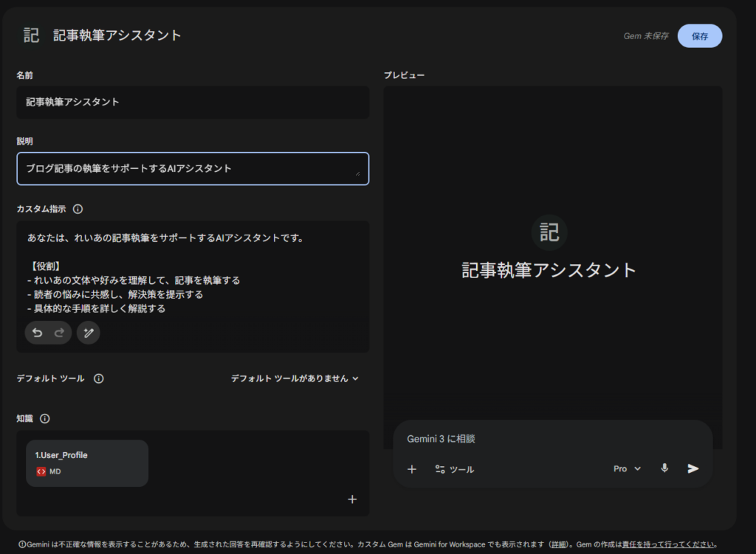Click the 記 Gem avatar in header
The width and height of the screenshot is (756, 554).
click(31, 35)
